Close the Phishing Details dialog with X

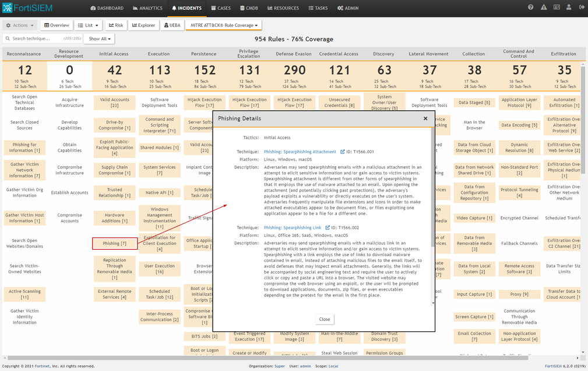coord(425,118)
